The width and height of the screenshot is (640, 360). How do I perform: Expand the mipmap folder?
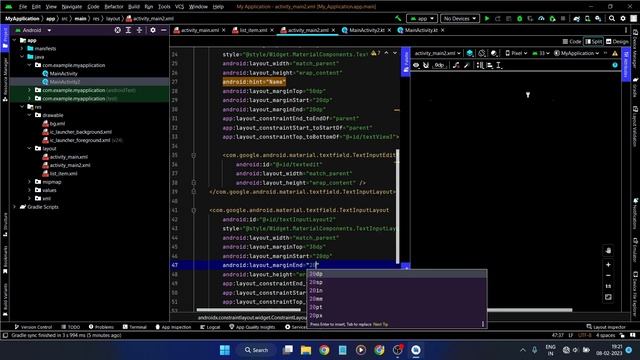tap(29, 182)
